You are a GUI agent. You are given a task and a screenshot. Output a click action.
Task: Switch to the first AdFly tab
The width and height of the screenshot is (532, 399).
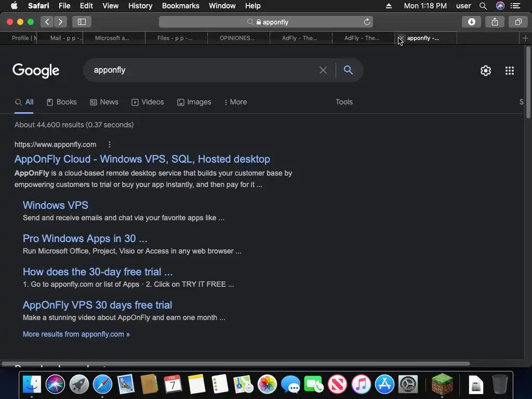point(301,38)
